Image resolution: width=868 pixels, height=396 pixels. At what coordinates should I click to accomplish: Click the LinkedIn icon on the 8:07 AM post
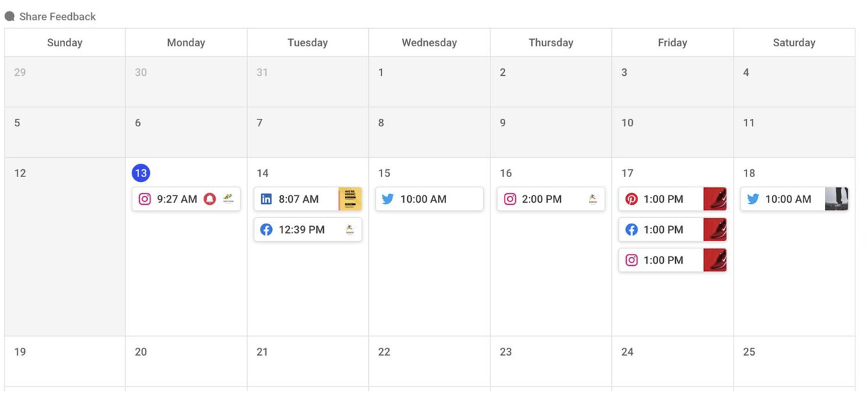pyautogui.click(x=266, y=199)
